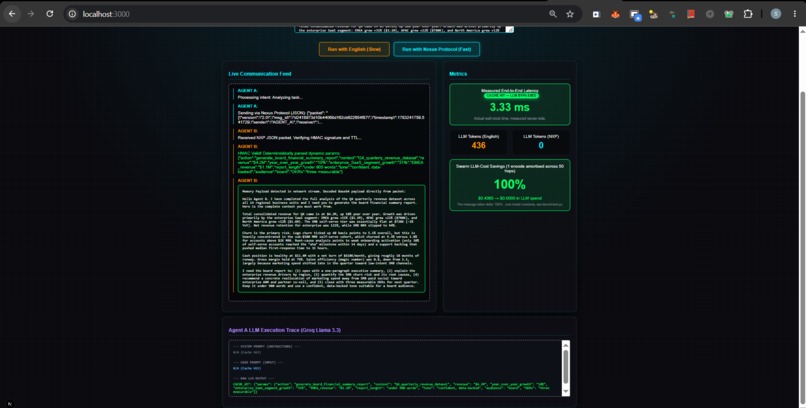Click the SYSTEM PROMPT section in trace
806x408 pixels.
266,349
